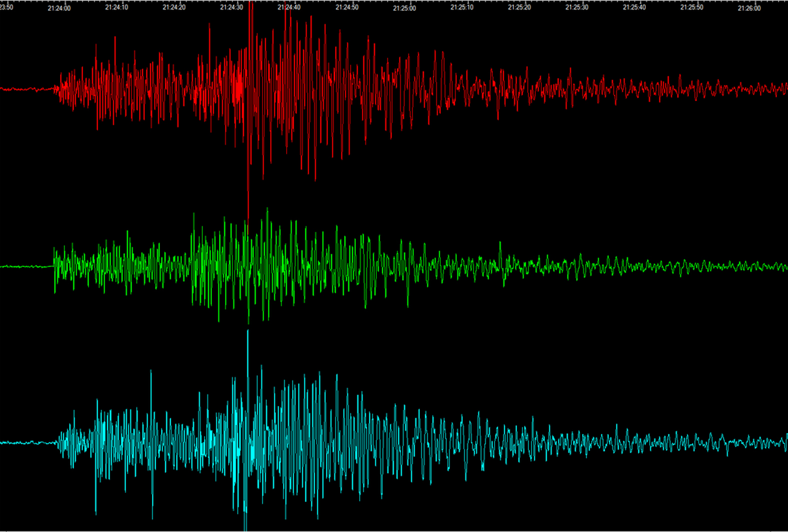788x532 pixels.
Task: Select the 21:24:50 timestamp on the axis
Action: [347, 8]
